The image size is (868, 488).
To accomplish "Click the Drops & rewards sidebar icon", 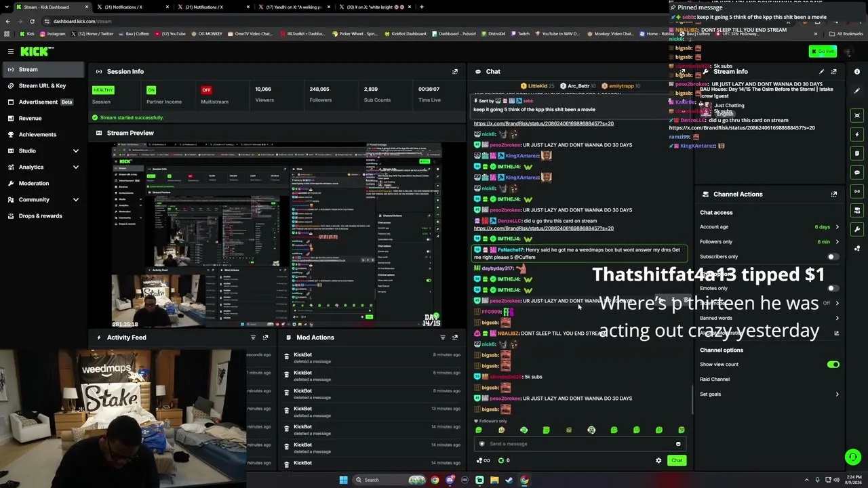I will pyautogui.click(x=11, y=216).
